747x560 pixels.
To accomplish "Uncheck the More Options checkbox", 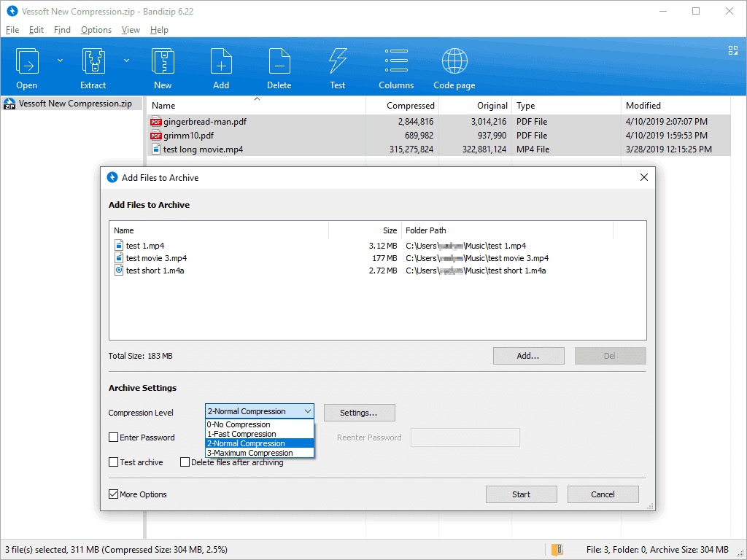I will (113, 494).
